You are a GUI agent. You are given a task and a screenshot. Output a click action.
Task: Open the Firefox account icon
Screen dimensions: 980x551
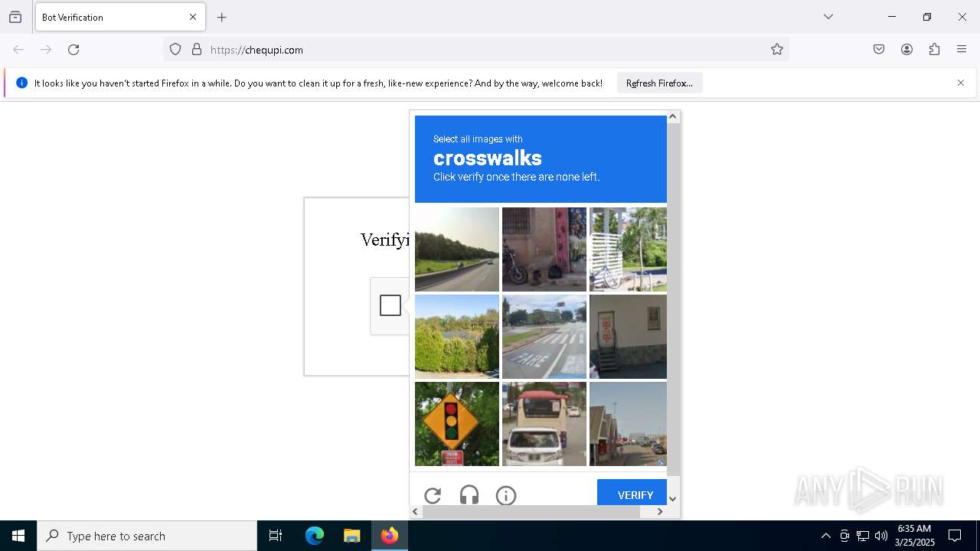[x=906, y=50]
